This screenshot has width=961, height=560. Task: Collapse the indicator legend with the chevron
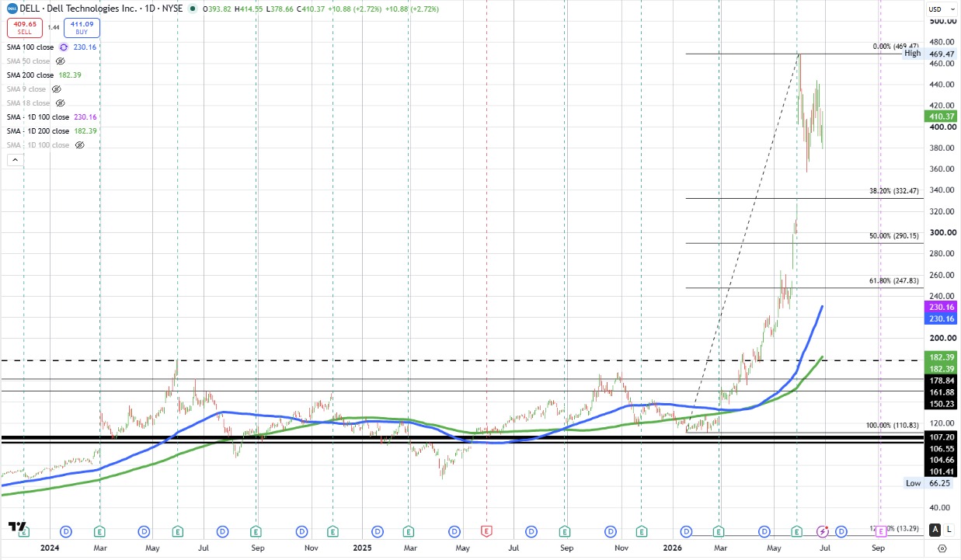click(15, 160)
